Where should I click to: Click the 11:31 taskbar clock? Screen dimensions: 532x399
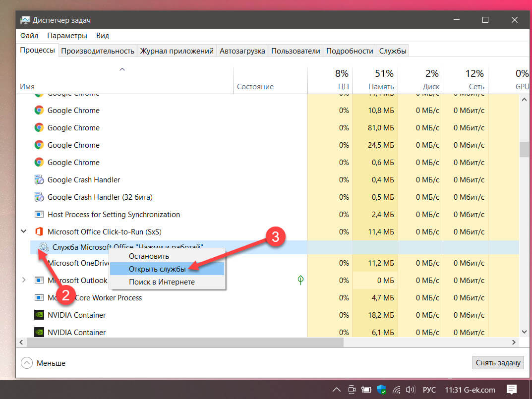(x=453, y=390)
